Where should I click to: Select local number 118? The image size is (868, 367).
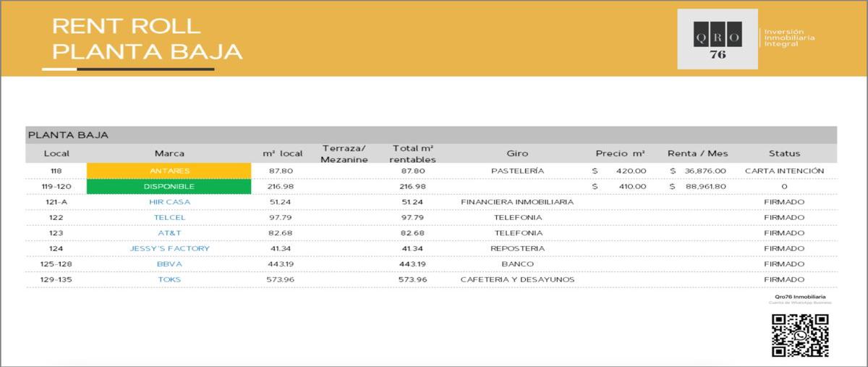pos(56,171)
